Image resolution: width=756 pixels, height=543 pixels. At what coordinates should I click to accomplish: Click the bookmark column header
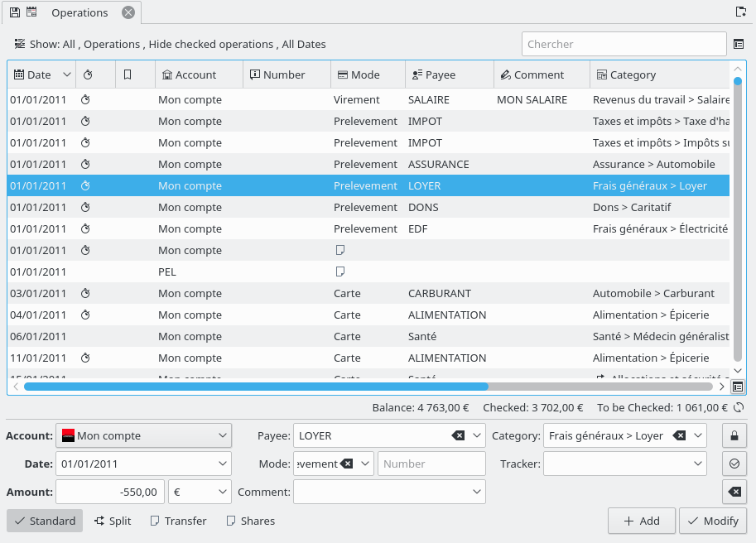click(135, 74)
